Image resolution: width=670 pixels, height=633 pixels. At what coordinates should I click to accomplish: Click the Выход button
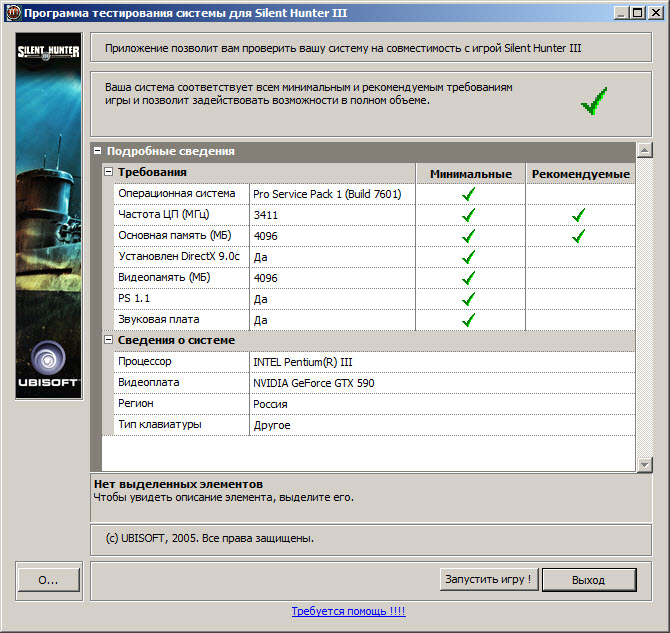(x=589, y=580)
